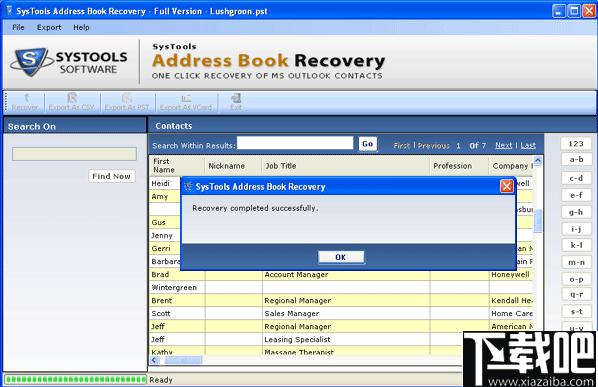
Task: Click the Home Care company cell
Action: coord(511,313)
